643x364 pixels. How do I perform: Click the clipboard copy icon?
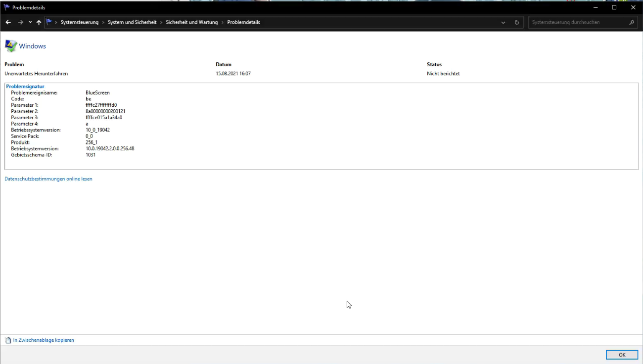click(7, 340)
